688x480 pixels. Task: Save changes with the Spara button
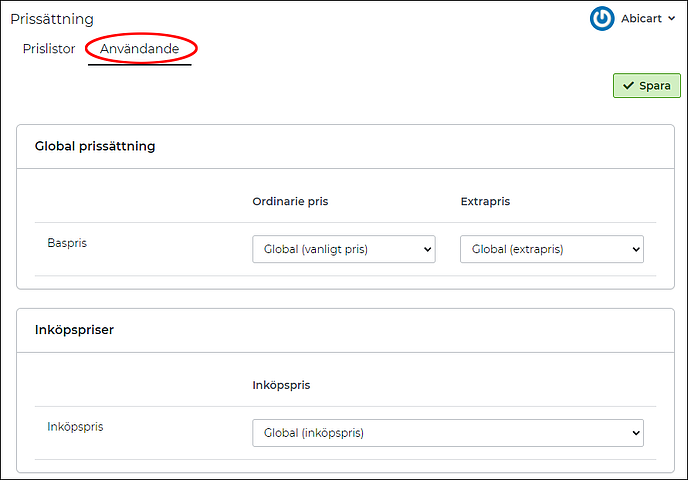tap(646, 86)
